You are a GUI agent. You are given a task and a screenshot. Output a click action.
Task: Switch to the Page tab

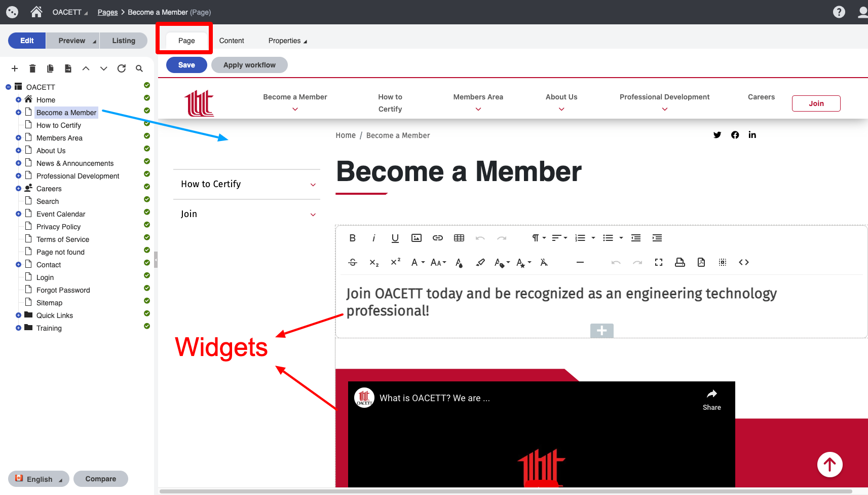tap(186, 41)
